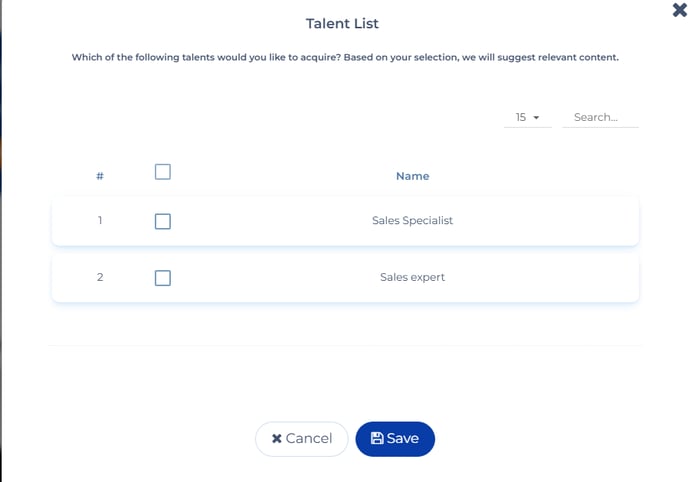Open the rows-per-page dropdown showing 15
688x482 pixels.
point(528,118)
